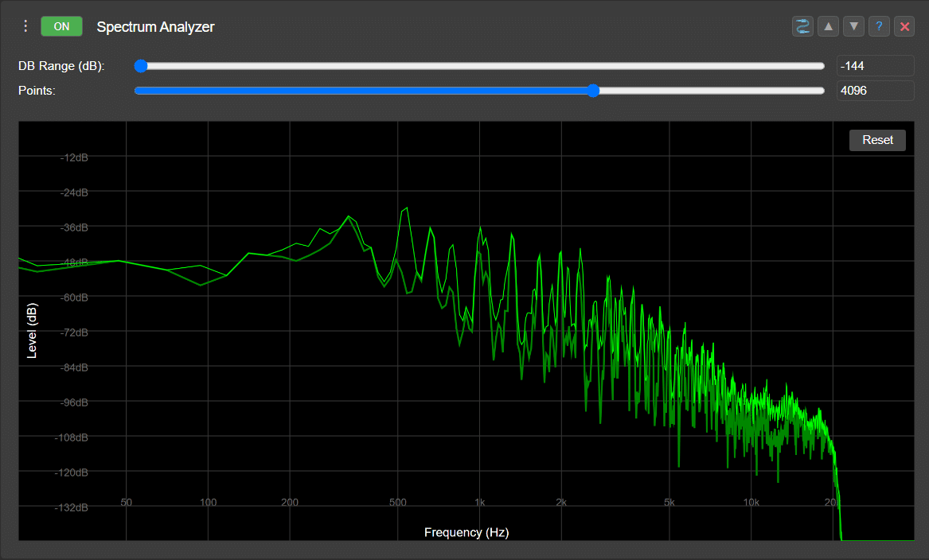Click the DB Range slider handle
Image resolution: width=929 pixels, height=560 pixels.
[x=141, y=66]
